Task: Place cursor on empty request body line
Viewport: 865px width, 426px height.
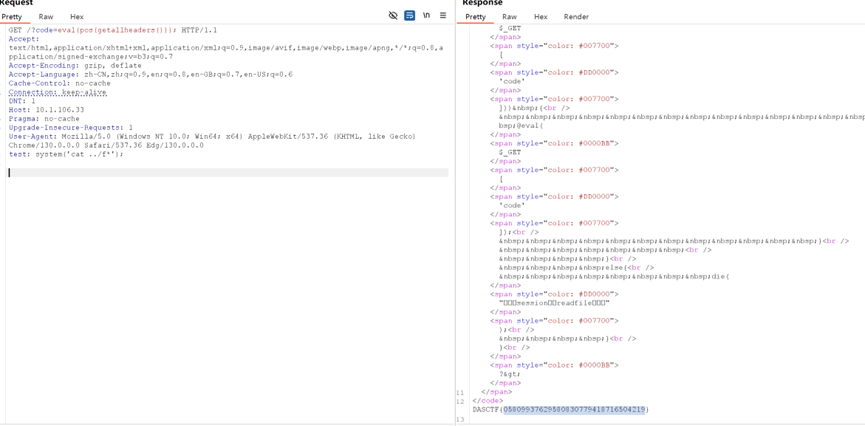Action: (227, 173)
